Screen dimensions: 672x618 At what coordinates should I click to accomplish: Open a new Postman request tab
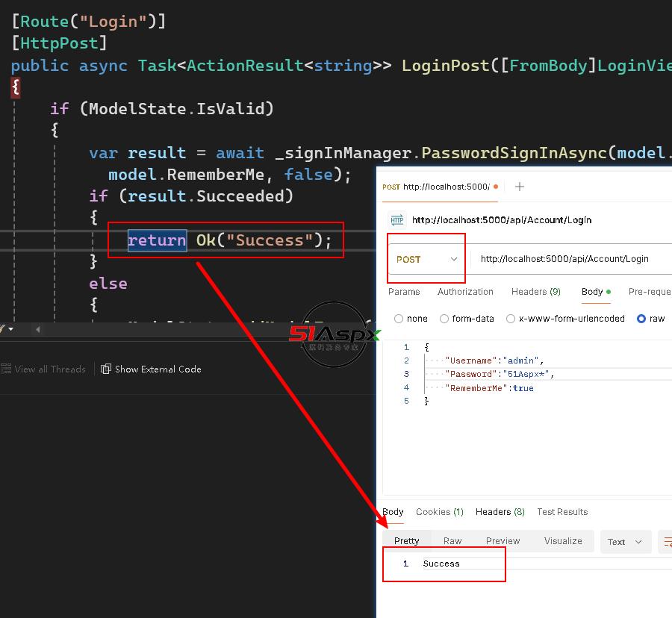coord(519,187)
